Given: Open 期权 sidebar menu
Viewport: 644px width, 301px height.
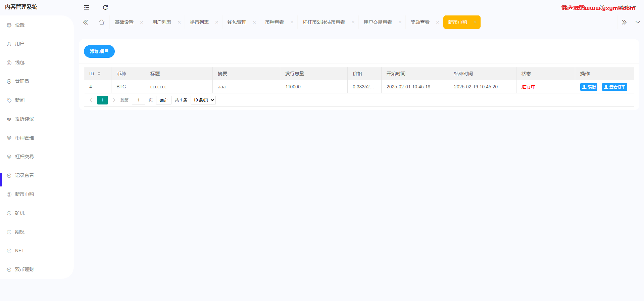Looking at the screenshot, I should [20, 232].
